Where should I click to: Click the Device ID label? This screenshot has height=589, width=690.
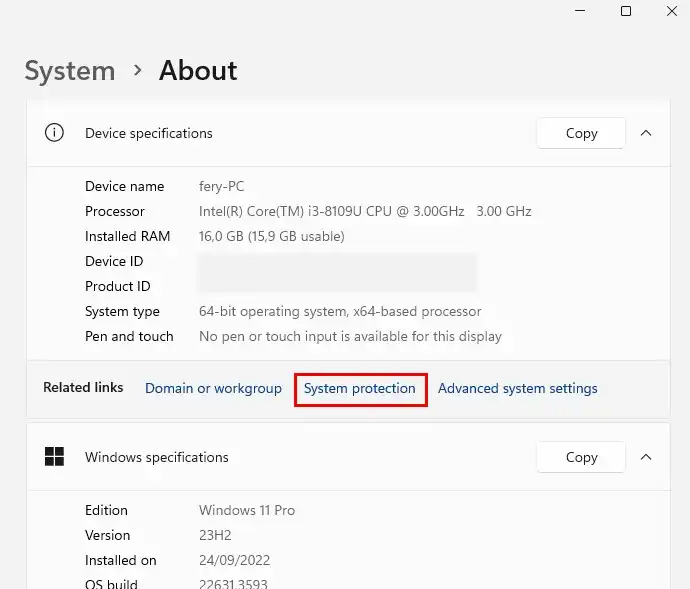click(x=114, y=261)
